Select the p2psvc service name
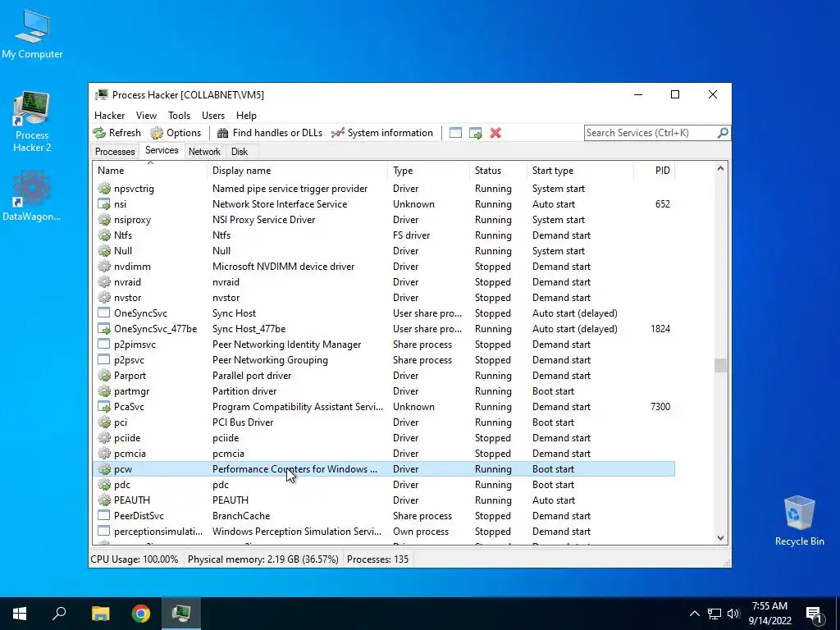This screenshot has height=630, width=840. click(x=129, y=360)
